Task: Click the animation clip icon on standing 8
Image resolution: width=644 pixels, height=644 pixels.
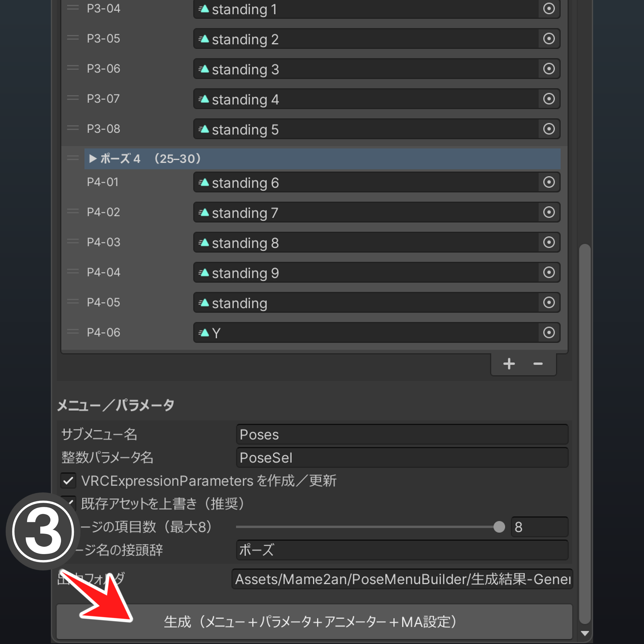Action: coord(204,242)
